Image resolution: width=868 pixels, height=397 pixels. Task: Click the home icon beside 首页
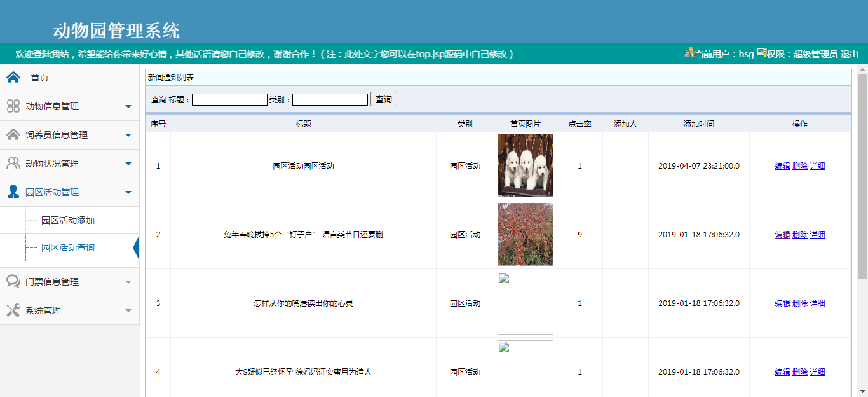tap(13, 78)
